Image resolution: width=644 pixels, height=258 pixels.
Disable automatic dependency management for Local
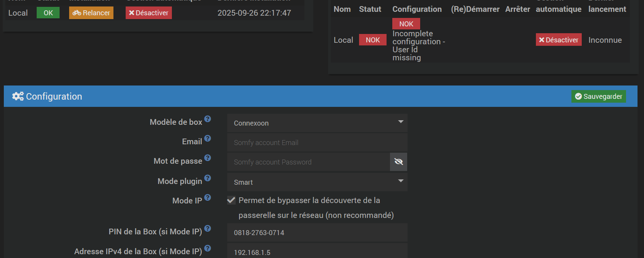coord(149,13)
